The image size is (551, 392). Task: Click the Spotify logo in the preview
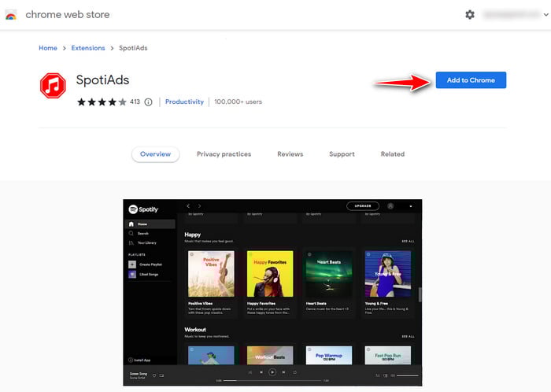coord(143,209)
